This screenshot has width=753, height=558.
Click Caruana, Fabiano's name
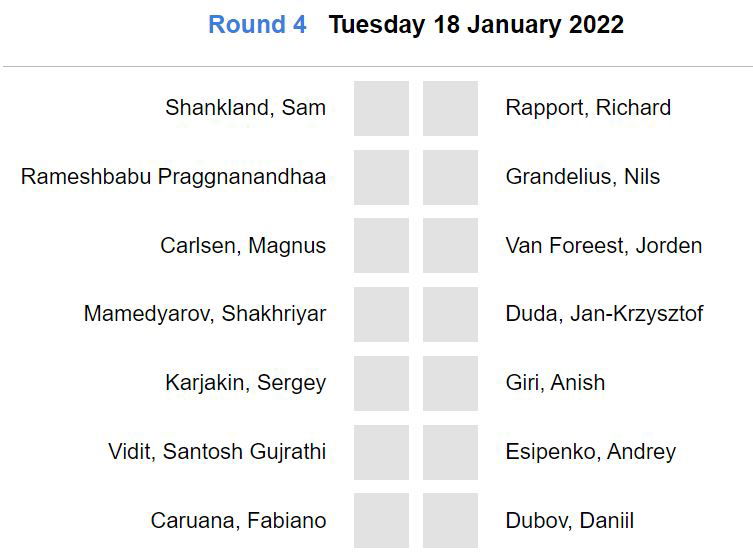pyautogui.click(x=238, y=521)
